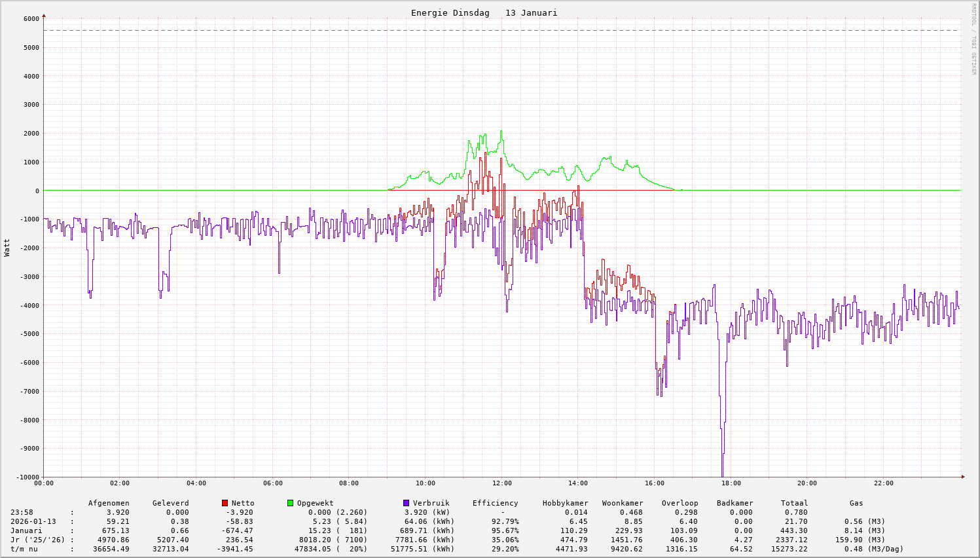Click the t/m nu row label

click(x=24, y=549)
